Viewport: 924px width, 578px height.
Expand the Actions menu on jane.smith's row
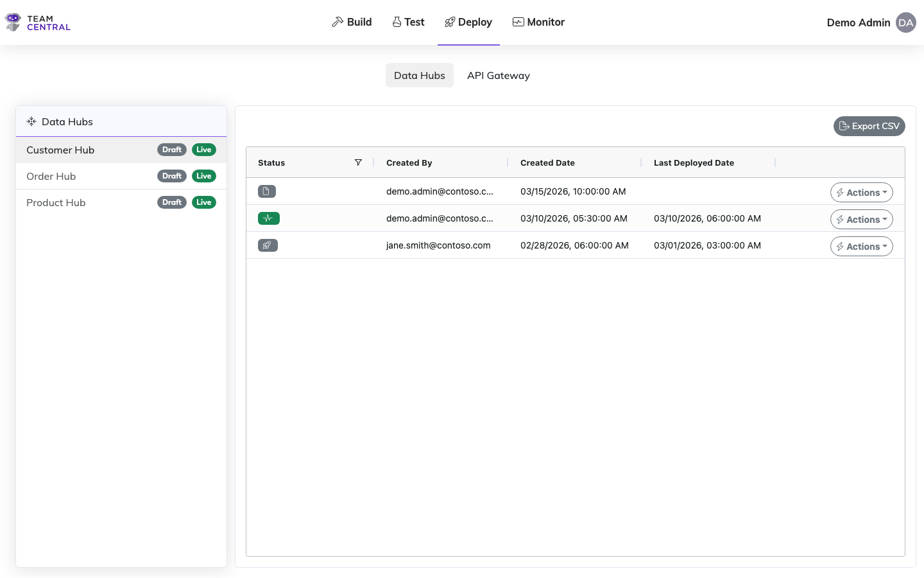point(861,246)
